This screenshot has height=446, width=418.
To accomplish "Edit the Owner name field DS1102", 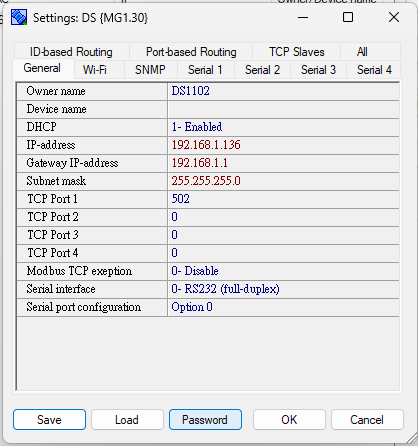I will click(x=283, y=91).
